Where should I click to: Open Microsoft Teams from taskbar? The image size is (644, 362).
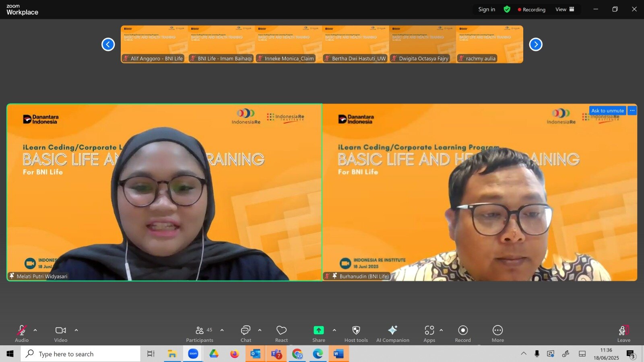277,354
